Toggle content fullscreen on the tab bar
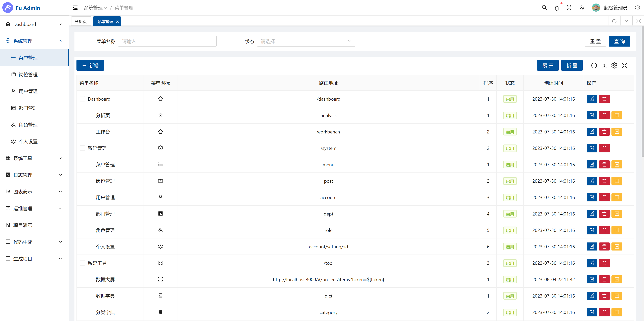This screenshot has width=644, height=321. (x=638, y=21)
